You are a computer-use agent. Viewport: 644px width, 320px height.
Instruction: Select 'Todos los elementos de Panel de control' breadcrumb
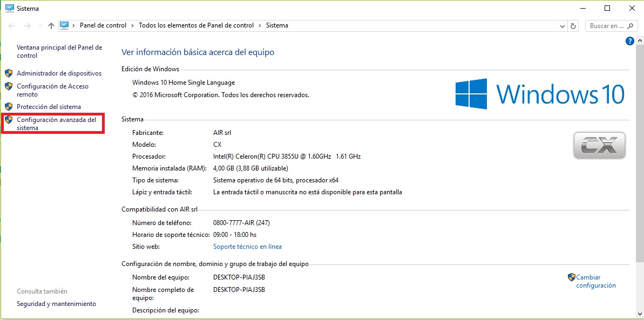coord(196,25)
